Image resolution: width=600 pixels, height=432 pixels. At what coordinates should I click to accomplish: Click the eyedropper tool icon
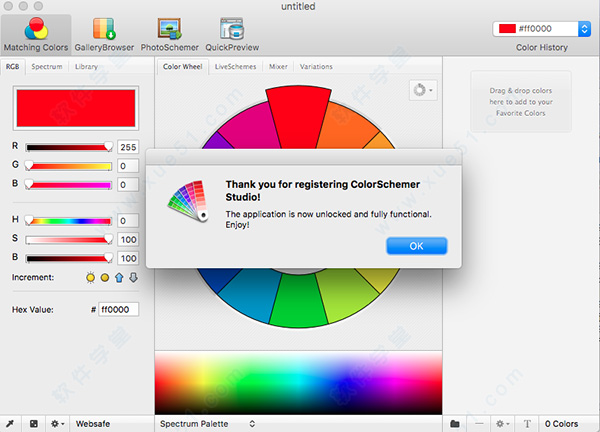click(10, 424)
